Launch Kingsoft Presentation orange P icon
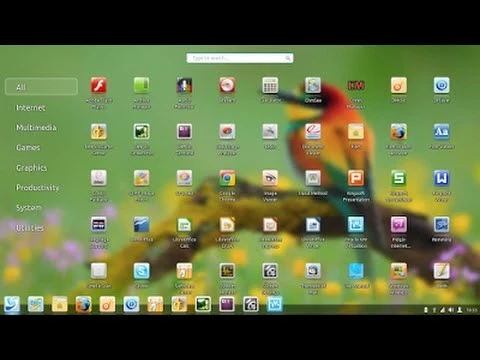The height and width of the screenshot is (360, 480). (x=356, y=178)
